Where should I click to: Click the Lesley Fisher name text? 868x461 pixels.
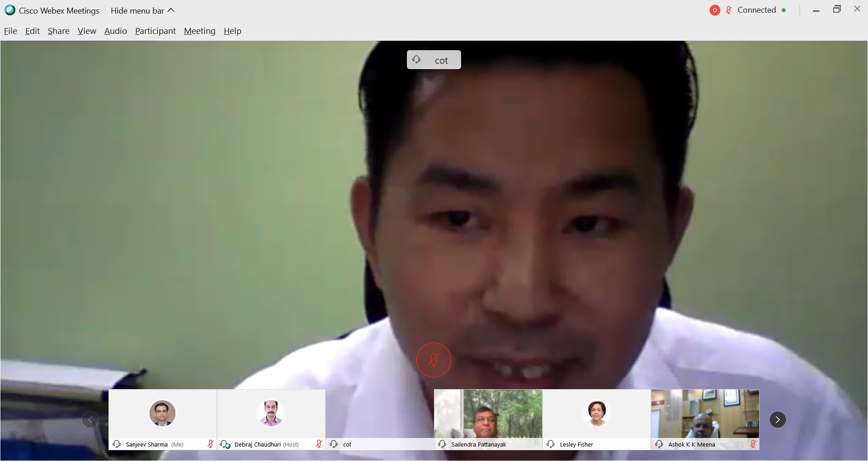(576, 444)
